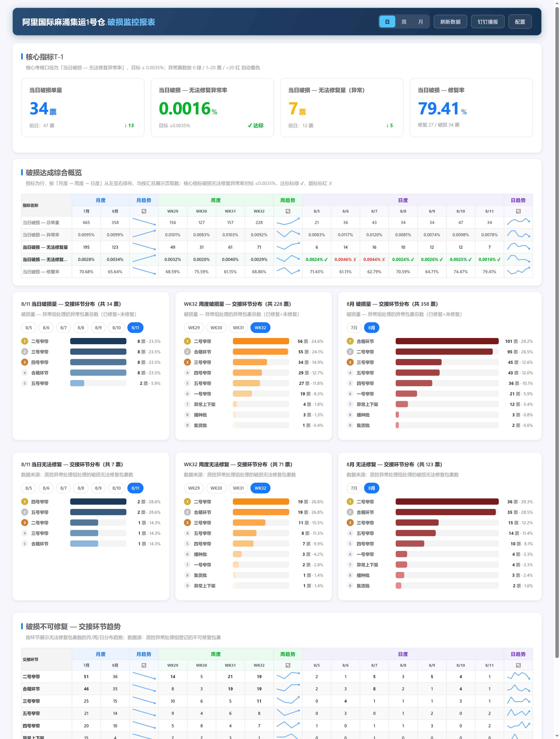Viewport: 560px width, 739px height.
Task: Click 75.59% cell in 当日破损 — 修复率 row
Action: [201, 272]
